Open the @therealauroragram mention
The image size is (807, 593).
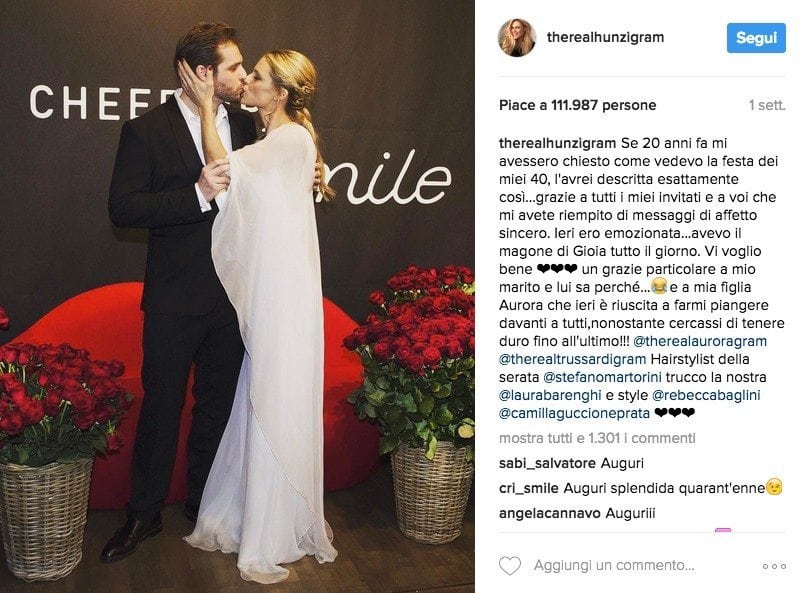tap(700, 341)
